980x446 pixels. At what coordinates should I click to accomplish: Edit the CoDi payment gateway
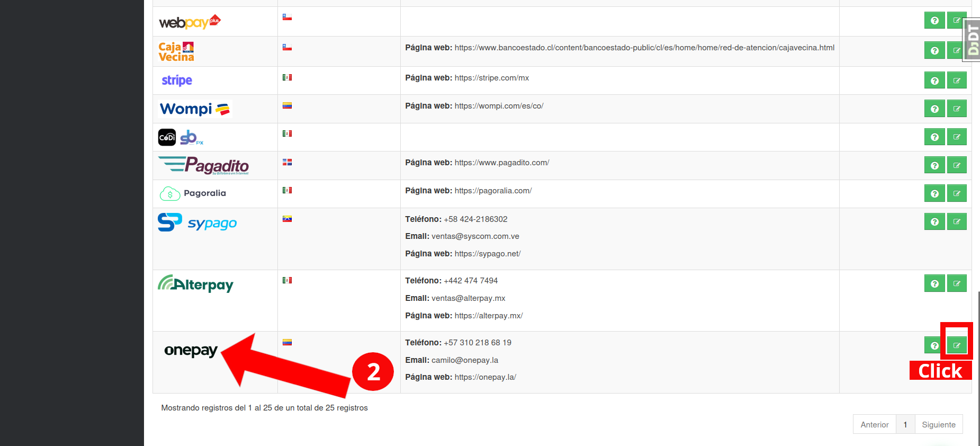957,137
